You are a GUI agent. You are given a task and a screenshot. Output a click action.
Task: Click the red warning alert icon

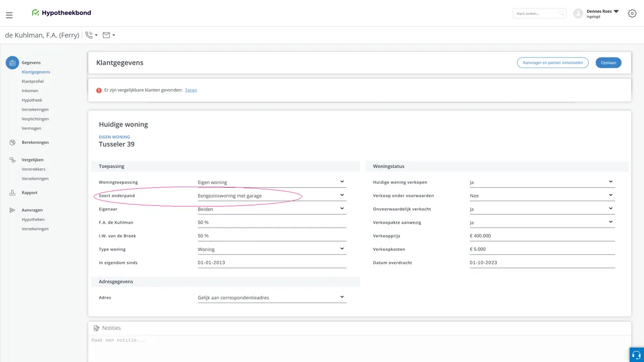[x=99, y=90]
